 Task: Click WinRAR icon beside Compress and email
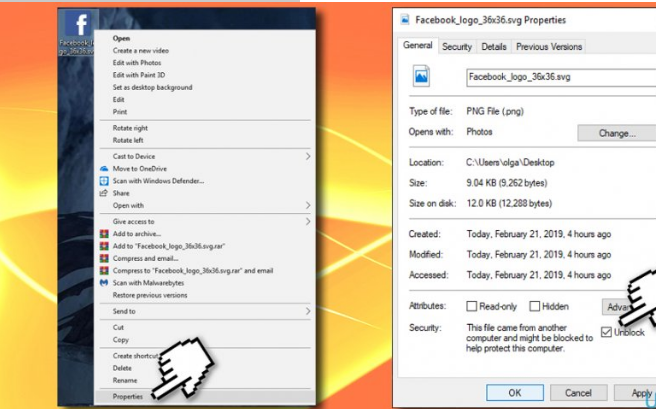[104, 258]
